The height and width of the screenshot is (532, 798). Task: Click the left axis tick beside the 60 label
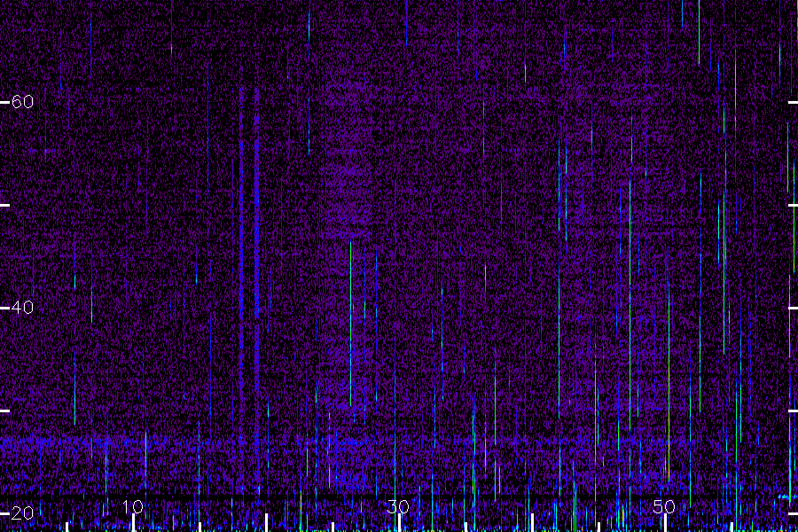[x=4, y=102]
